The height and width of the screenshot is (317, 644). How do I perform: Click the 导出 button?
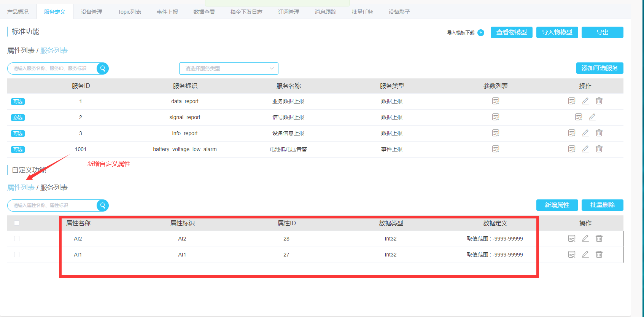click(603, 32)
